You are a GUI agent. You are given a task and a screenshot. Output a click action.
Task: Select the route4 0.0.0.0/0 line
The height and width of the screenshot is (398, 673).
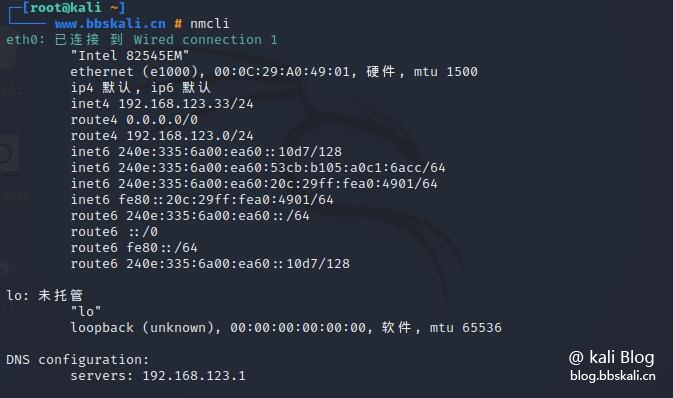134,120
